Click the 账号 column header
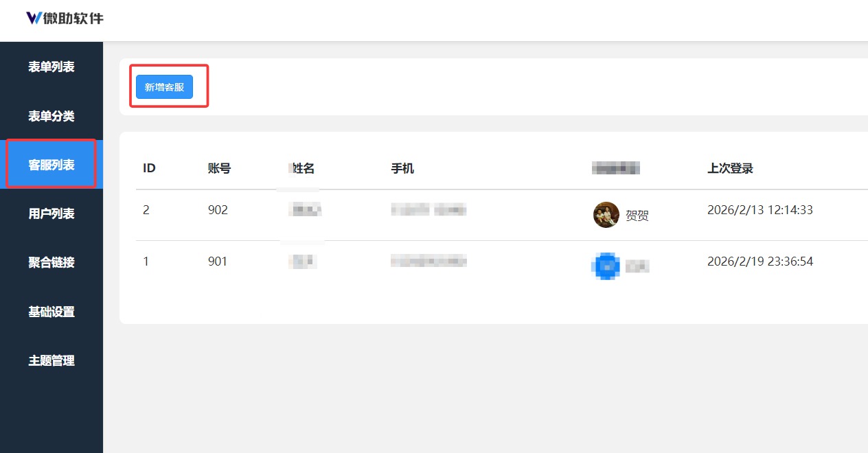Screen dimensions: 868x453 click(219, 168)
